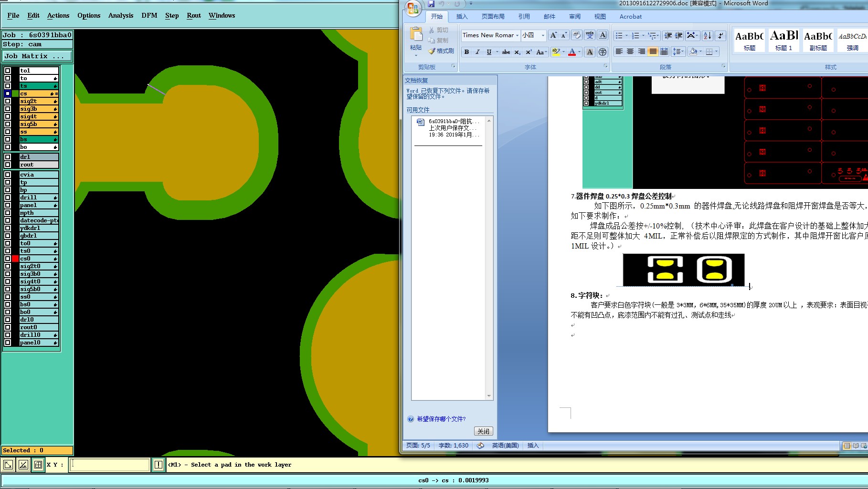Open the Analysis menu in CAM window
868x489 pixels.
tap(121, 16)
